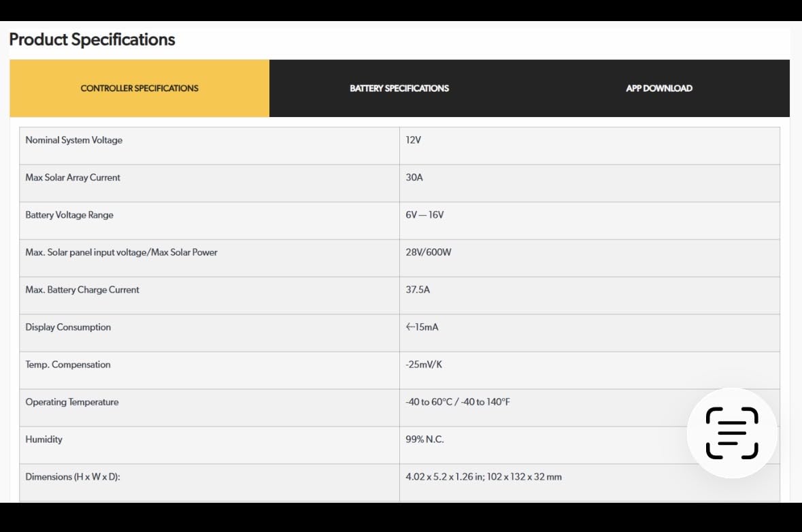802x532 pixels.
Task: Click the -25mV/K value
Action: [x=424, y=364]
